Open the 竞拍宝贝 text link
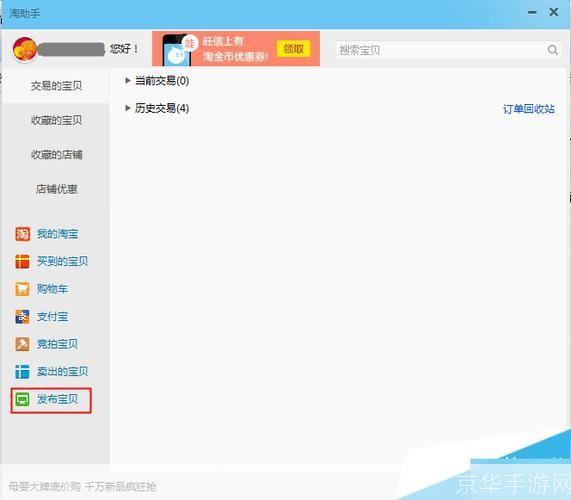Screen dimensions: 571x500 coord(58,344)
